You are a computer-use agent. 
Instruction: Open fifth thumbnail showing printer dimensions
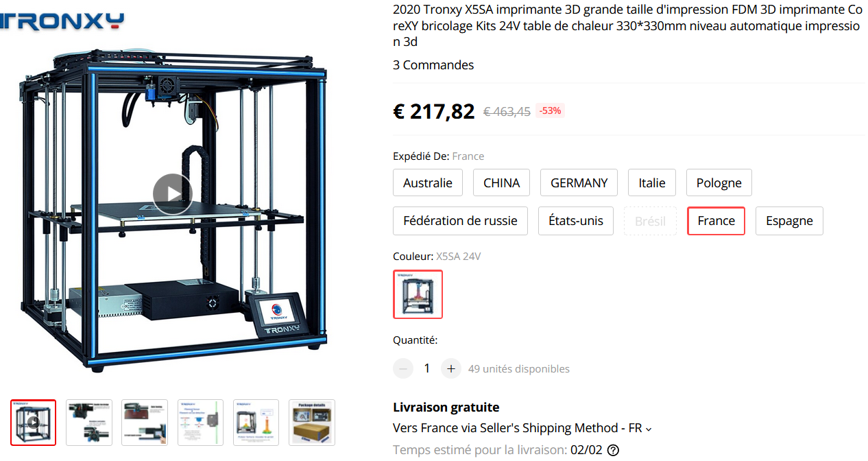click(x=256, y=423)
